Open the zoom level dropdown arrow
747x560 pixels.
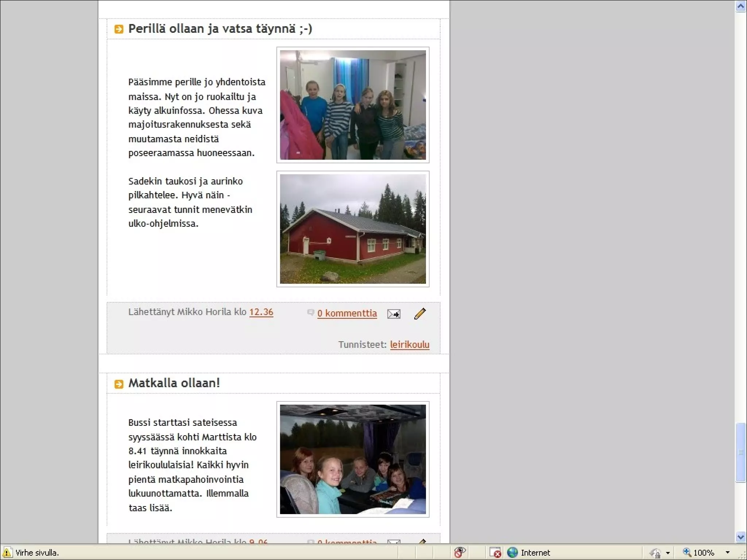pyautogui.click(x=727, y=553)
